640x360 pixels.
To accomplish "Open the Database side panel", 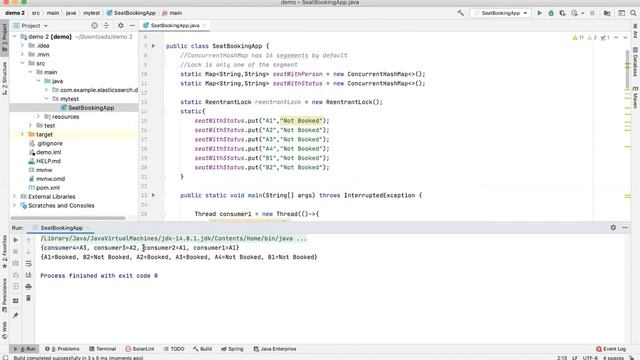I will coord(635,62).
